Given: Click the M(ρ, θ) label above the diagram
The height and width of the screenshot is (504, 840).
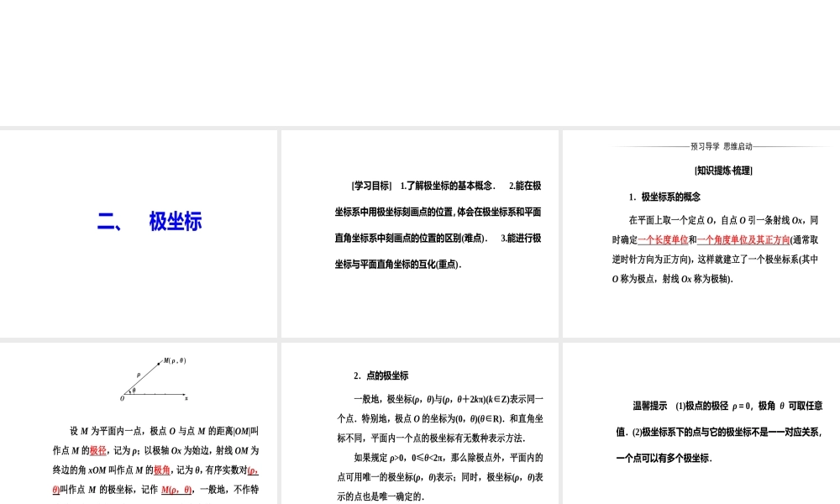Looking at the screenshot, I should coord(174,360).
